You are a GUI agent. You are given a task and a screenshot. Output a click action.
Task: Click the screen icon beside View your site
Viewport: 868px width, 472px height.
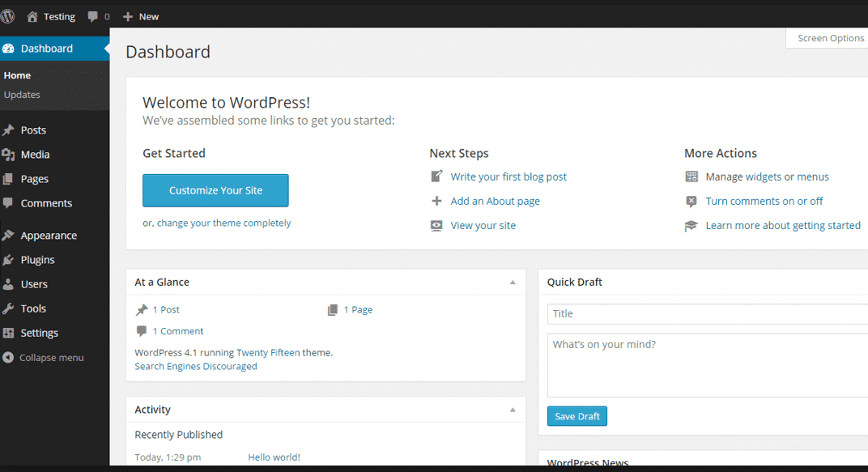coord(436,225)
